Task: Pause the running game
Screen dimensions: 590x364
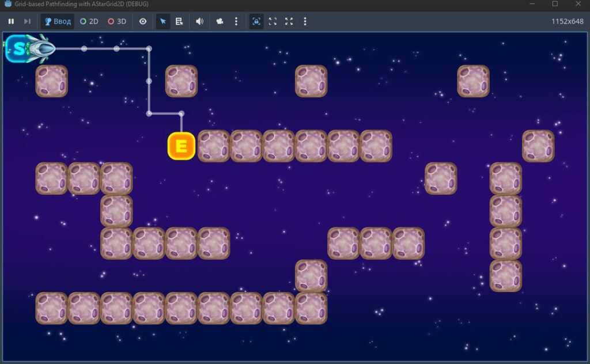Action: click(12, 21)
